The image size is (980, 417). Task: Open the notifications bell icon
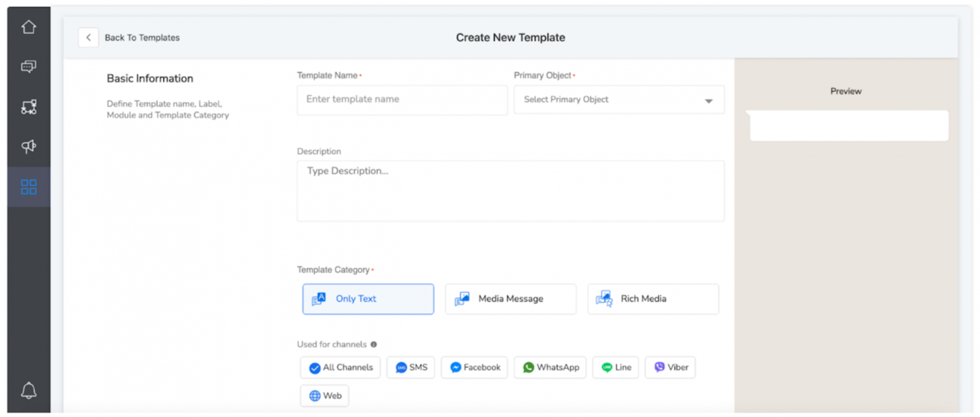[28, 391]
